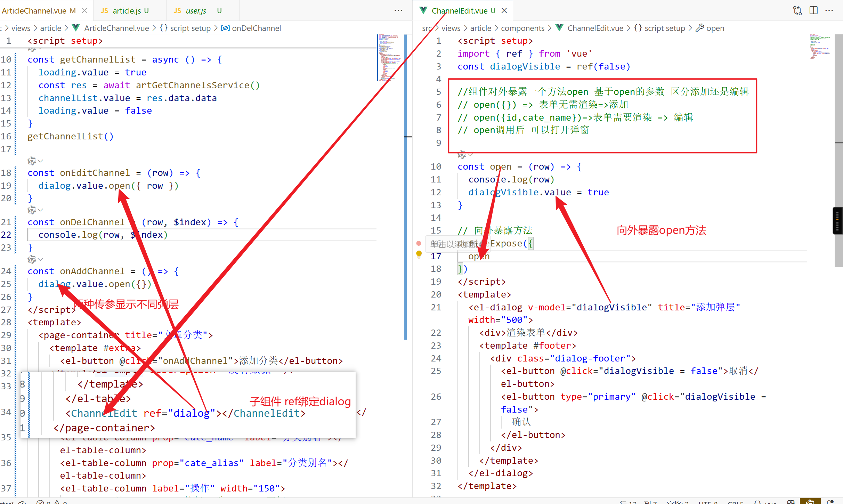Click the lightbulb quick-fix icon at line 17

click(419, 254)
